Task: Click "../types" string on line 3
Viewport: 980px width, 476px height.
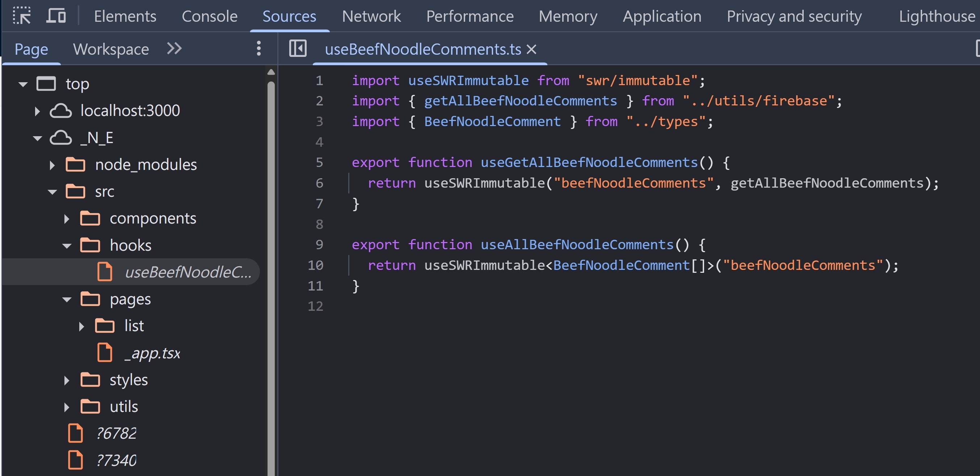Action: point(665,121)
